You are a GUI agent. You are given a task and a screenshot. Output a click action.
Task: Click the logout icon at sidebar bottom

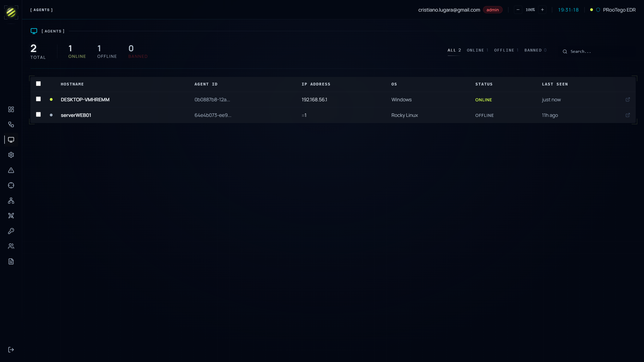11,350
